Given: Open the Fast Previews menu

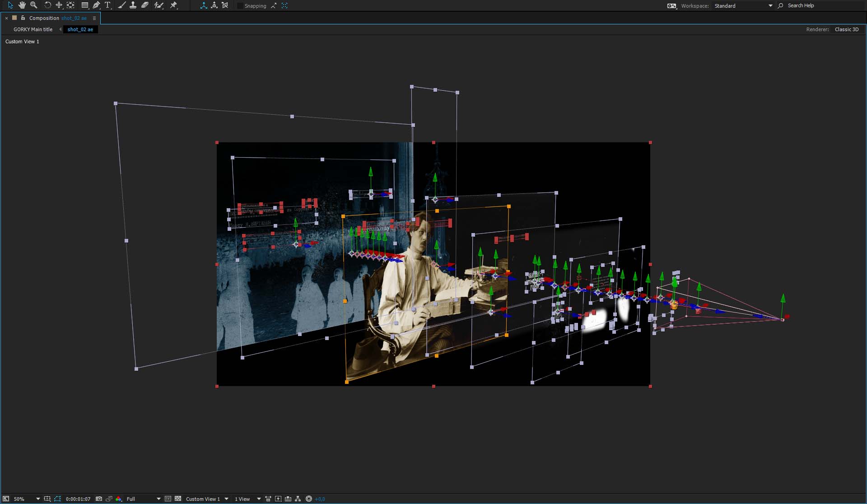Looking at the screenshot, I should (x=278, y=499).
